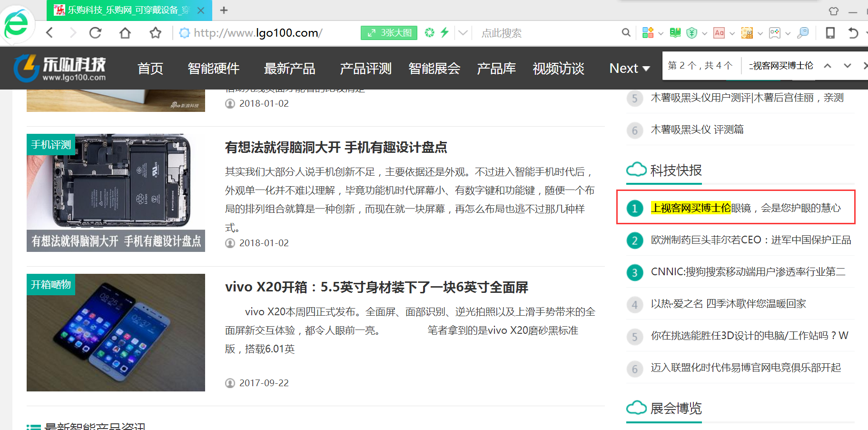Open the game controller toolbar icon
Image resolution: width=868 pixels, height=430 pixels.
[774, 33]
